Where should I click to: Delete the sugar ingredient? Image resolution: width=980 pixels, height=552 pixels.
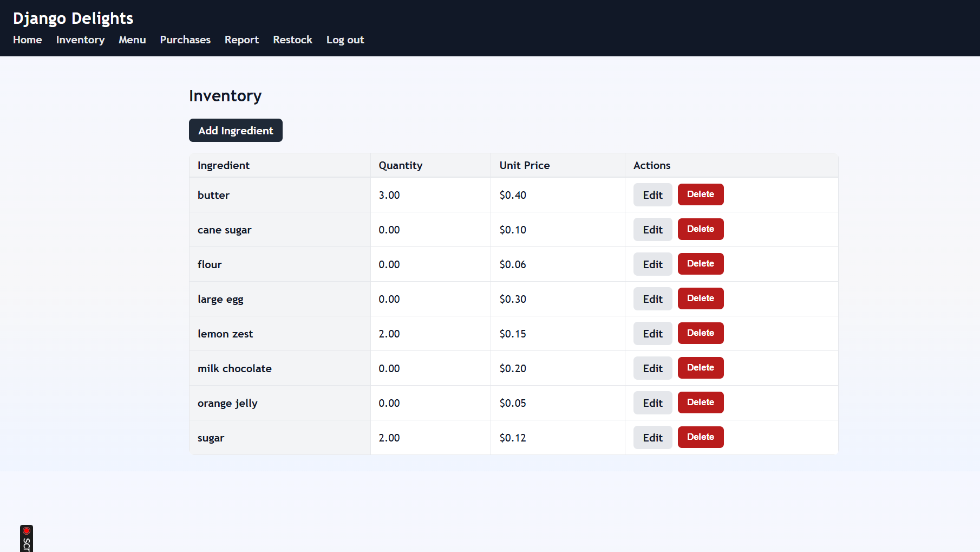(701, 437)
